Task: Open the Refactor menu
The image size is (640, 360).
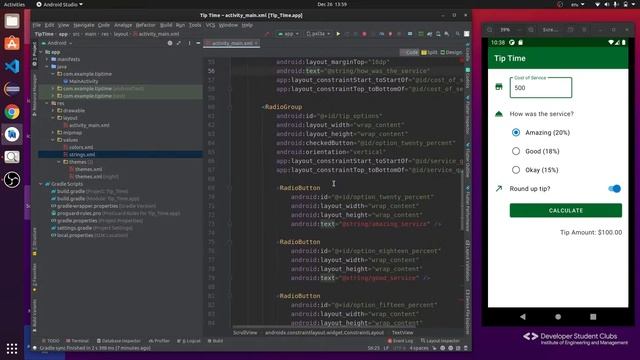Action: 145,25
